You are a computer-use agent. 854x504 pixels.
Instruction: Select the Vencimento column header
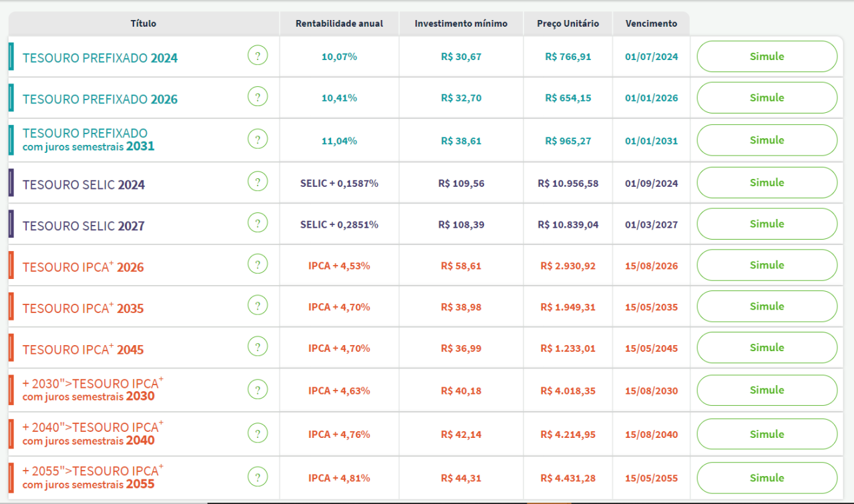(651, 23)
